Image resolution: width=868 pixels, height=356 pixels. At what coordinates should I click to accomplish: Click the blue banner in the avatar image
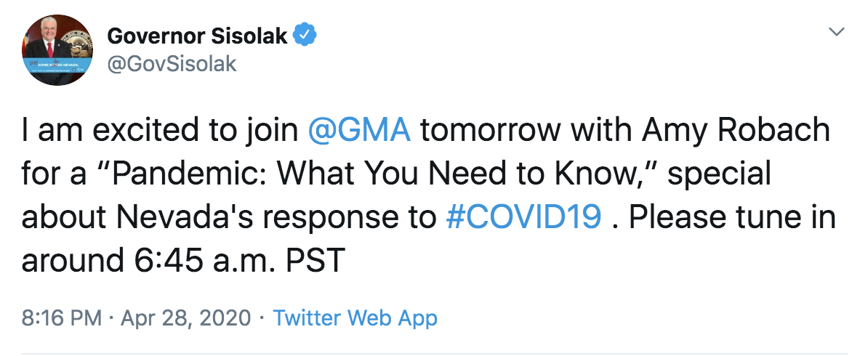[57, 66]
